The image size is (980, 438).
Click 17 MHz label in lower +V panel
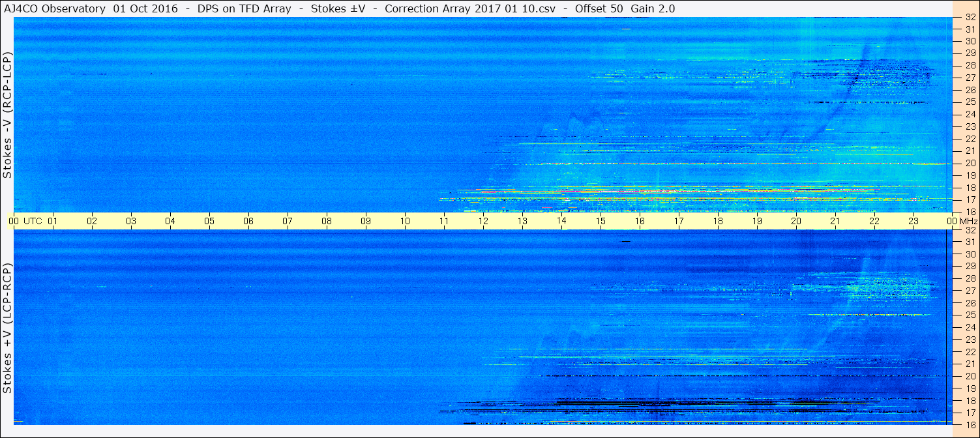(970, 413)
